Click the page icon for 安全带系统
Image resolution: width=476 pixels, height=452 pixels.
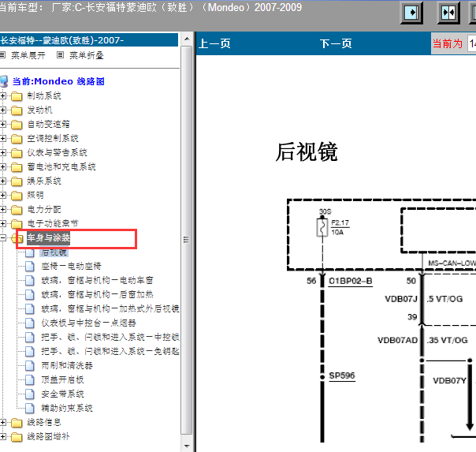(x=29, y=394)
